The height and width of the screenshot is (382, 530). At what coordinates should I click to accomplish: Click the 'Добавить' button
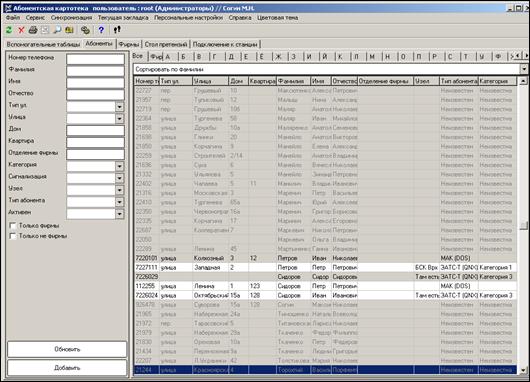pyautogui.click(x=67, y=367)
